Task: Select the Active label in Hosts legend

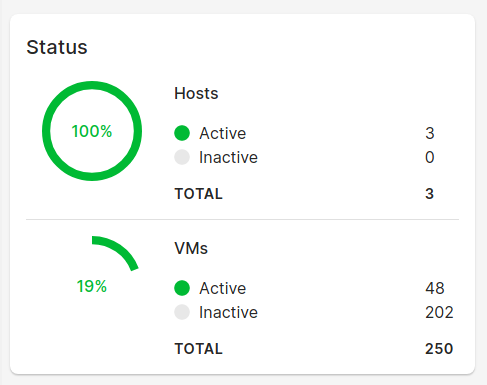Action: tap(223, 133)
